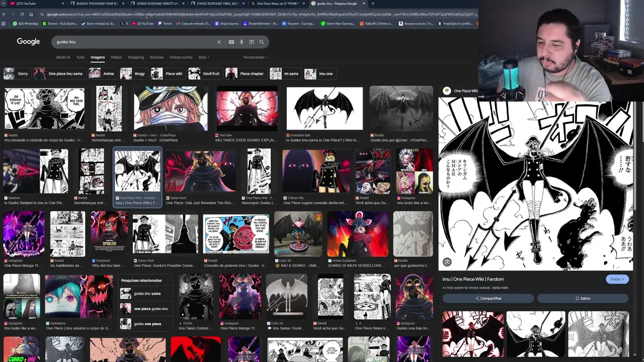Select related search gunko imu sama
The height and width of the screenshot is (362, 644).
(146, 294)
